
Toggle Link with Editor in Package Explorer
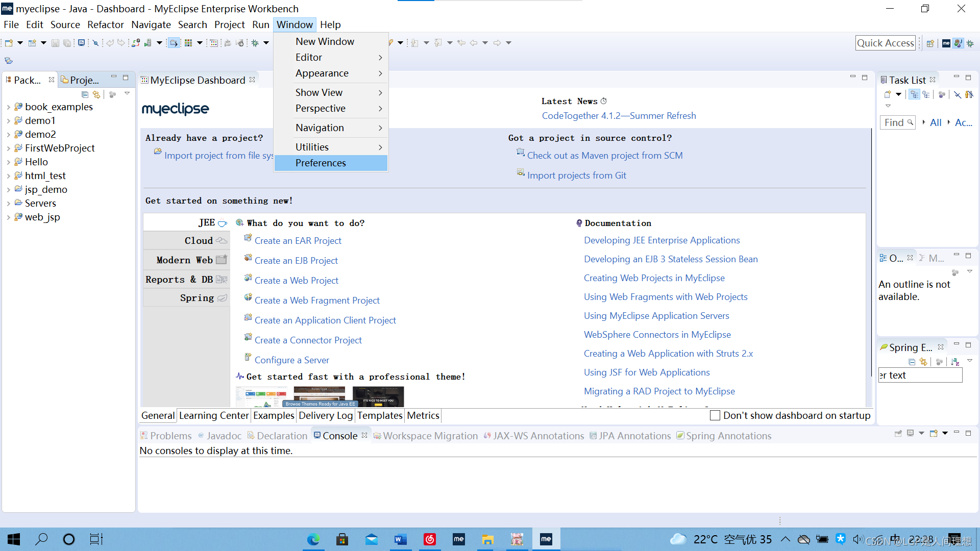point(96,94)
